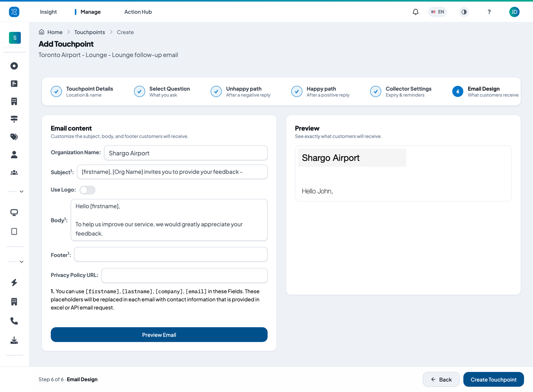
Task: Open the Home breadcrumb link
Action: [x=55, y=32]
